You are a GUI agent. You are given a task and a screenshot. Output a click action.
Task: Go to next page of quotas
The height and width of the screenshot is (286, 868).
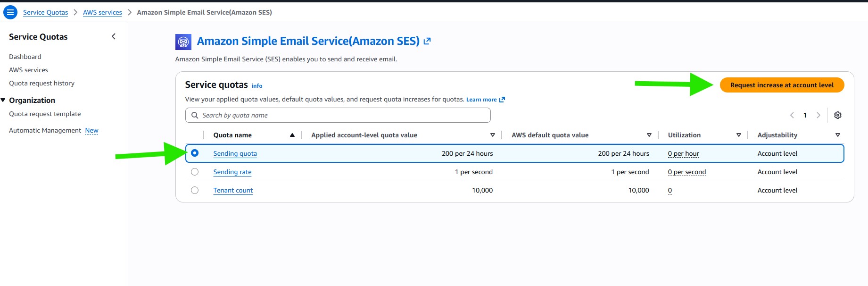coord(818,115)
